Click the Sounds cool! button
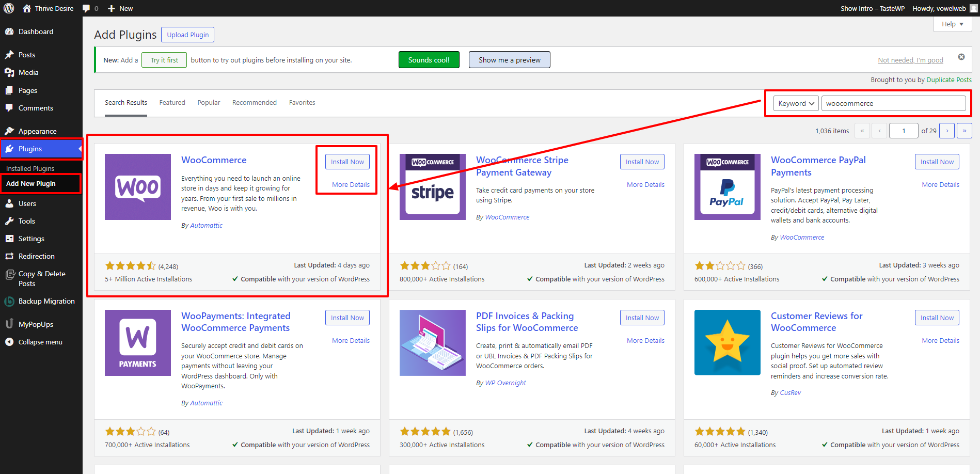 point(429,60)
